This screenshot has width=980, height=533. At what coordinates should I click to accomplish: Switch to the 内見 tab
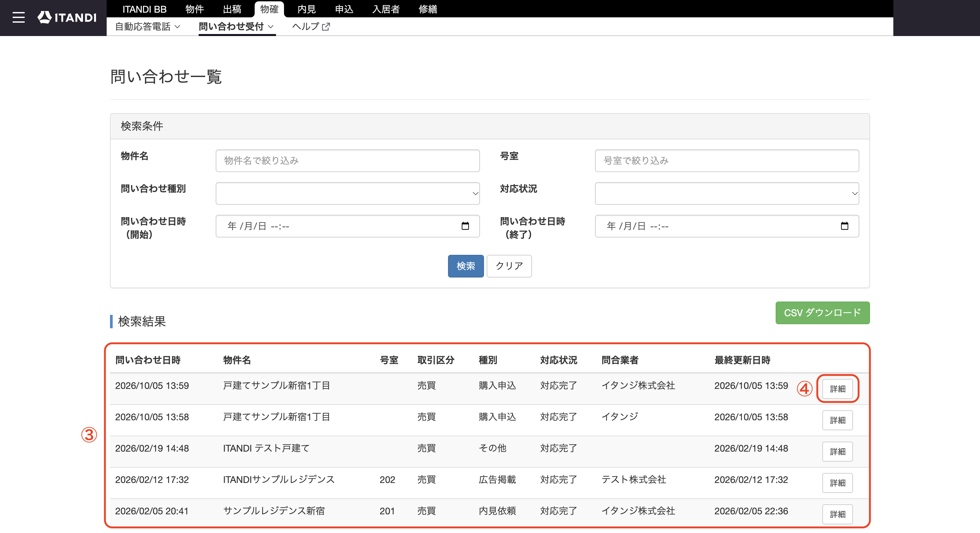[x=307, y=9]
